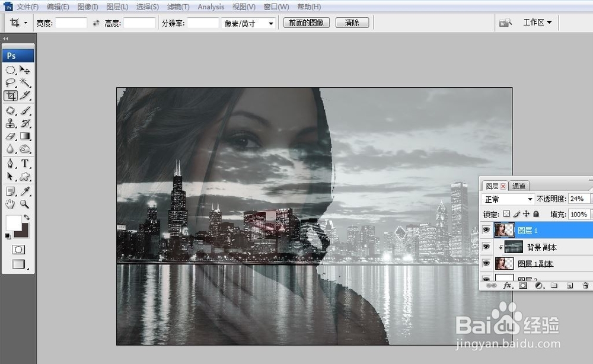The image size is (593, 364).
Task: Select the Custom Shape tool
Action: (x=25, y=176)
